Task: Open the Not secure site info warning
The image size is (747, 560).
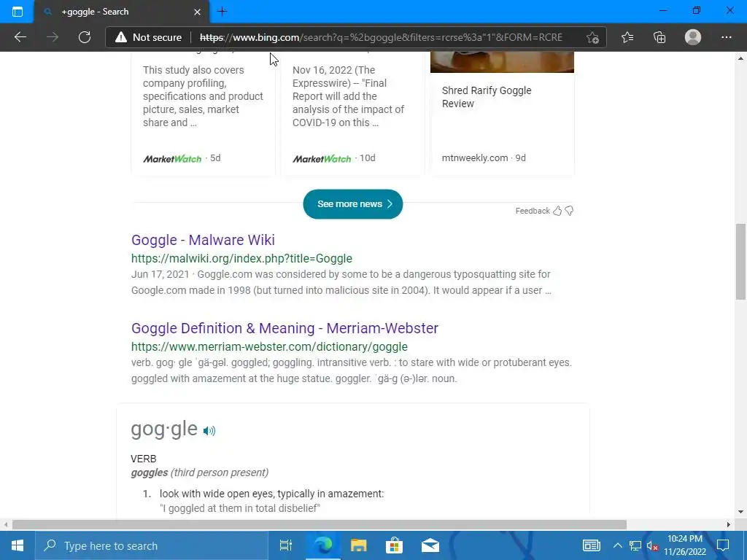Action: click(x=149, y=37)
